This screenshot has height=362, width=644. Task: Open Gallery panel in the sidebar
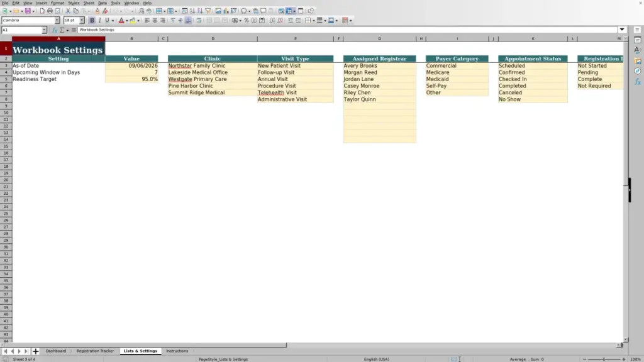637,61
